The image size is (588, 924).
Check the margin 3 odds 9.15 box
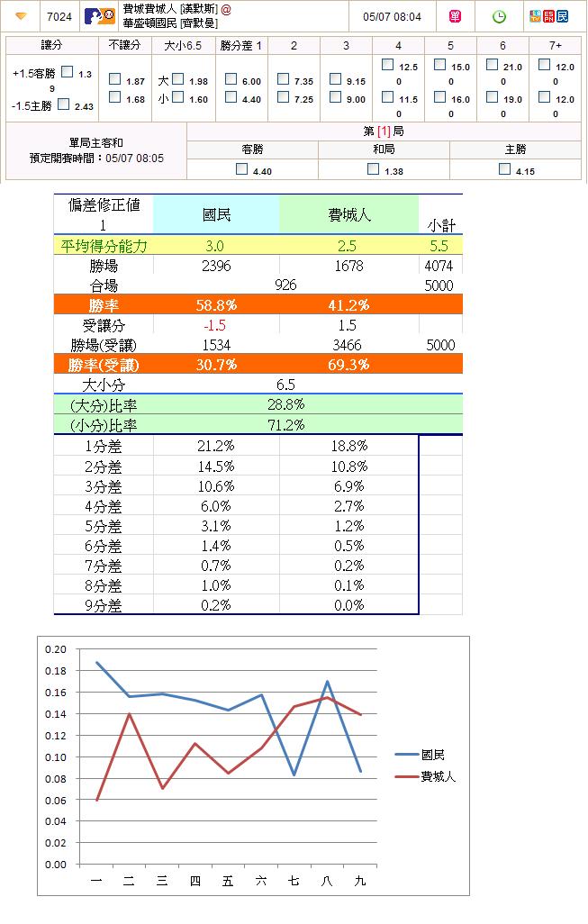pyautogui.click(x=336, y=79)
